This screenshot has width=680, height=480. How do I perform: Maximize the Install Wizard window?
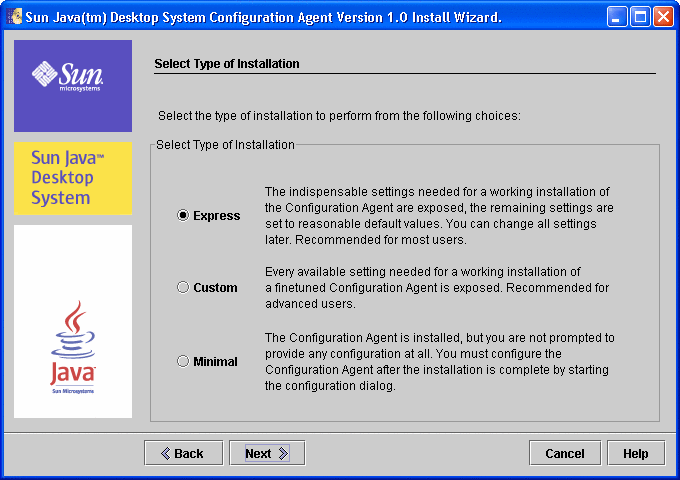point(640,17)
